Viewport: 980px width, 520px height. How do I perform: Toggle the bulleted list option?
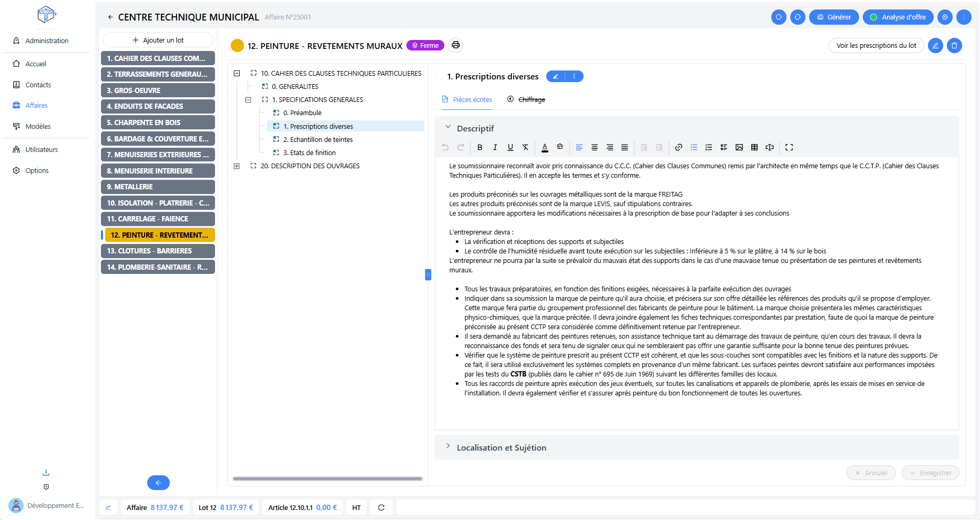coord(694,147)
